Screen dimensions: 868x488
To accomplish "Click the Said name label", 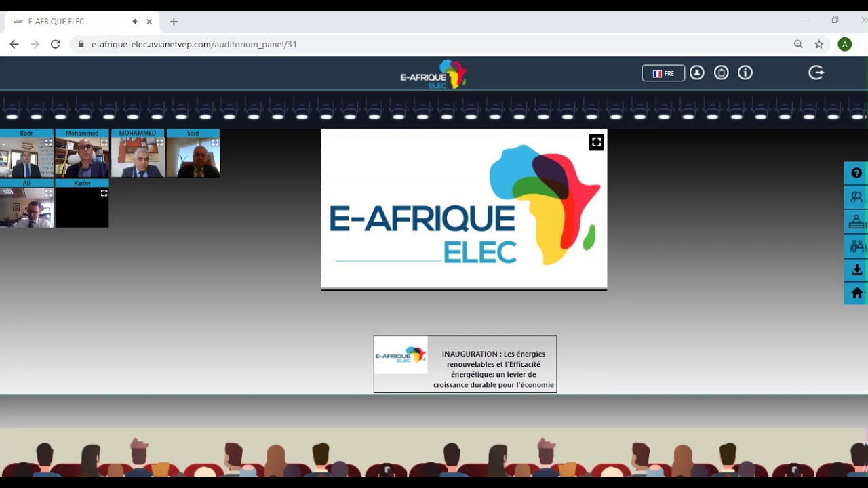I will [193, 134].
